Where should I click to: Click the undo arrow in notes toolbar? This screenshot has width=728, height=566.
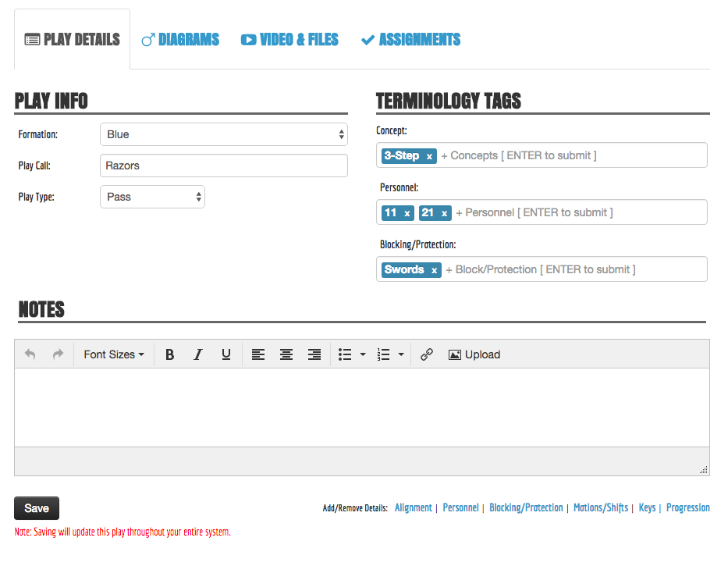click(30, 354)
